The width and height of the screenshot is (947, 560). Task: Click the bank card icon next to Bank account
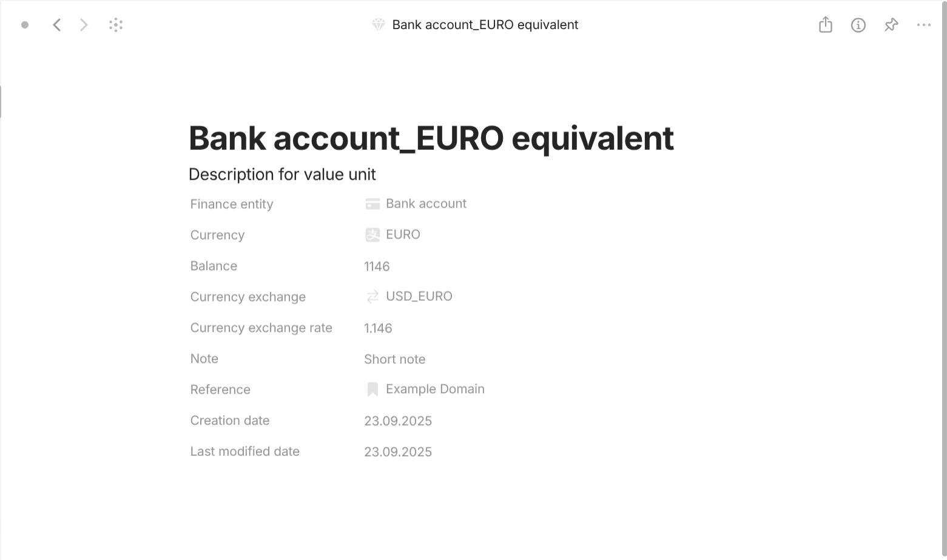point(372,204)
